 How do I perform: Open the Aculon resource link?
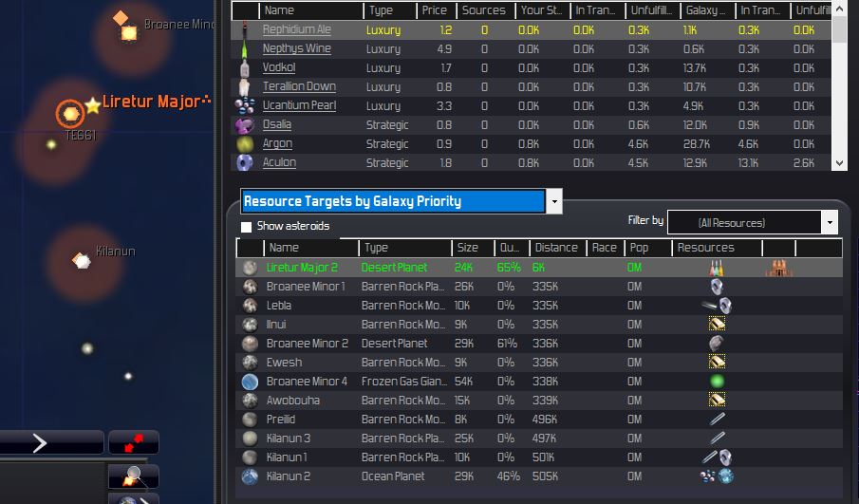[279, 162]
